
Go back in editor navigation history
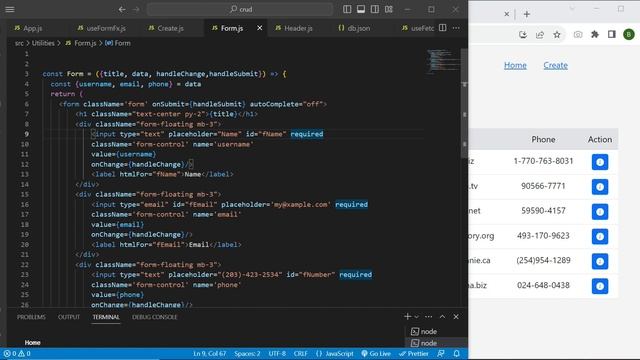tap(122, 9)
